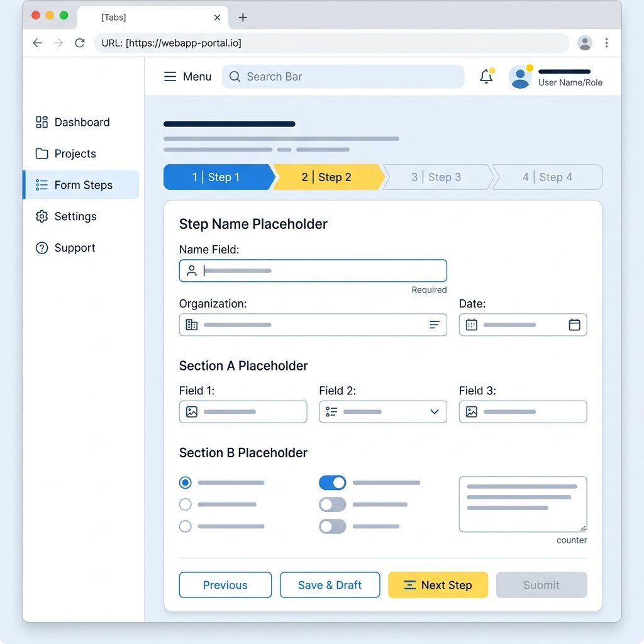Click the left calendar icon in Date field
The height and width of the screenshot is (644, 644).
[x=472, y=325]
